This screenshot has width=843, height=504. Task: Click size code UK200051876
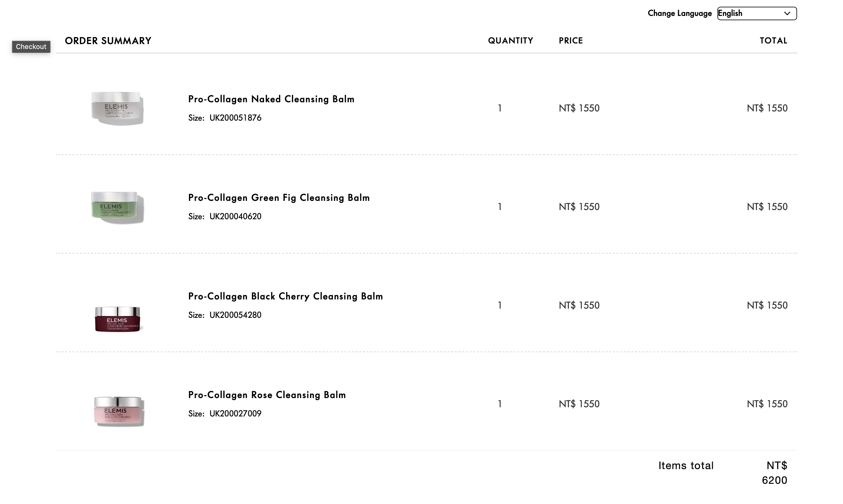[235, 118]
